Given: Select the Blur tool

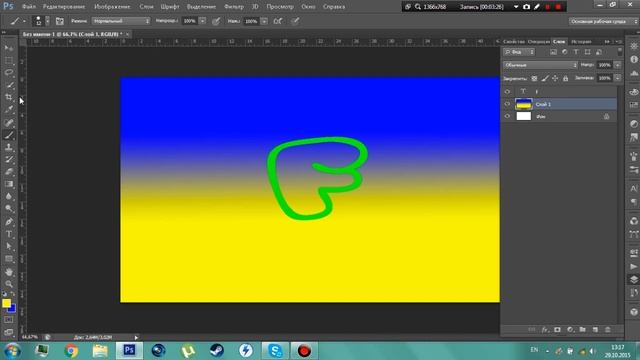Looking at the screenshot, I should click(x=9, y=196).
